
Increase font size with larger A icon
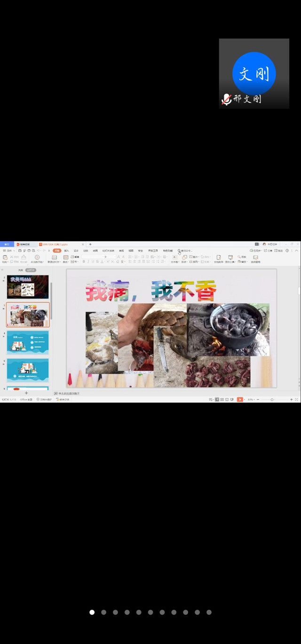pyautogui.click(x=118, y=257)
